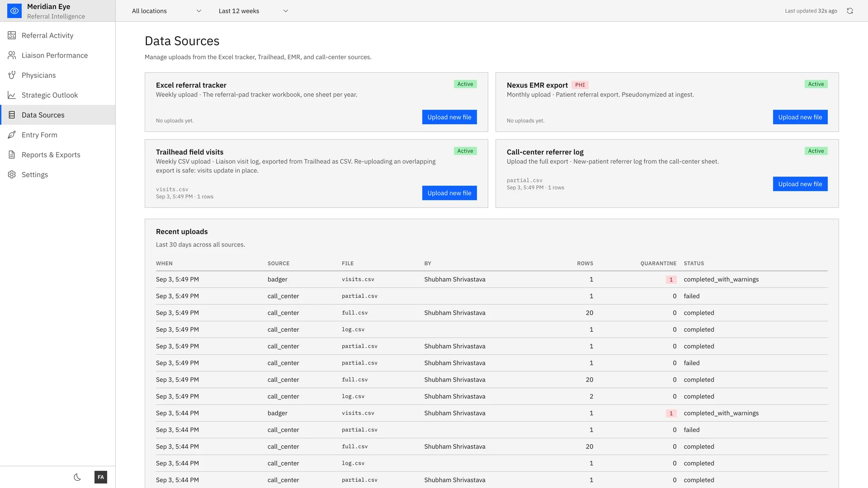Screen dimensions: 868x488
Task: Click the Data Sources database icon
Action: click(x=12, y=115)
